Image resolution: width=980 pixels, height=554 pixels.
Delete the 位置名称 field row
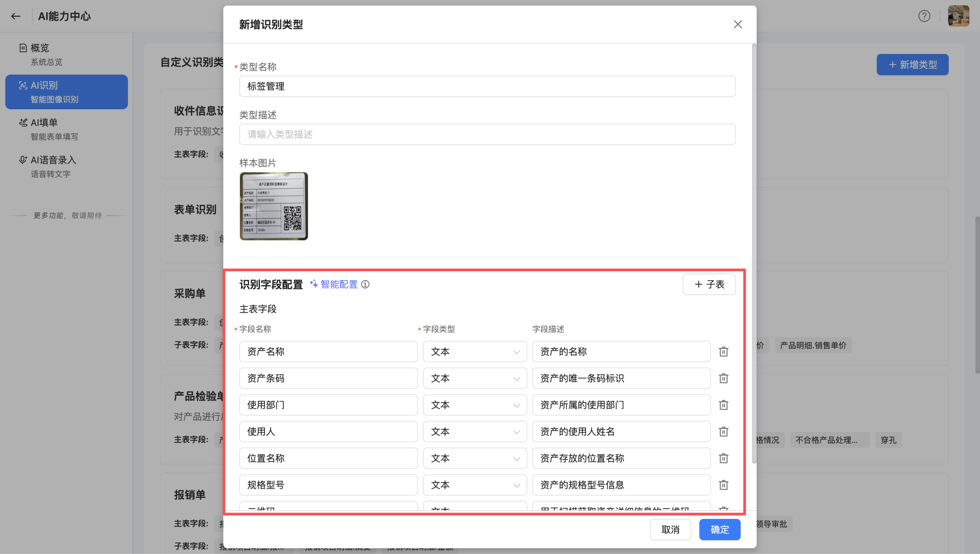coord(723,458)
